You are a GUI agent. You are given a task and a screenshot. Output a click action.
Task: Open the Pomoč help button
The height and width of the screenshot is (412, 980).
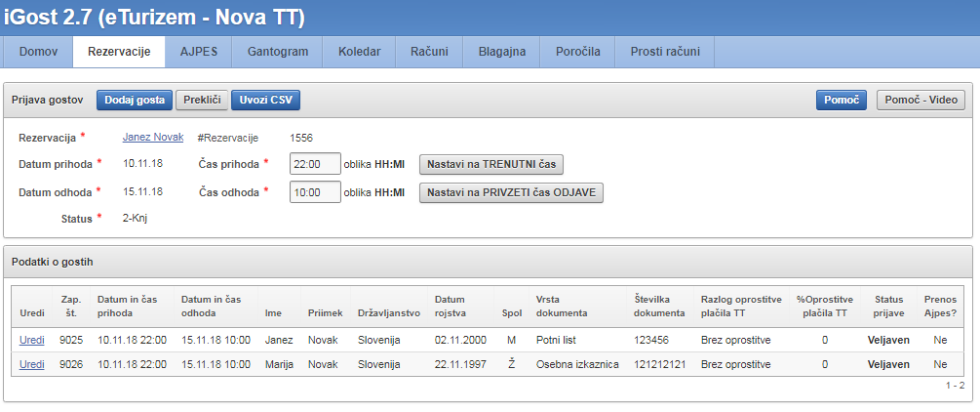point(841,100)
